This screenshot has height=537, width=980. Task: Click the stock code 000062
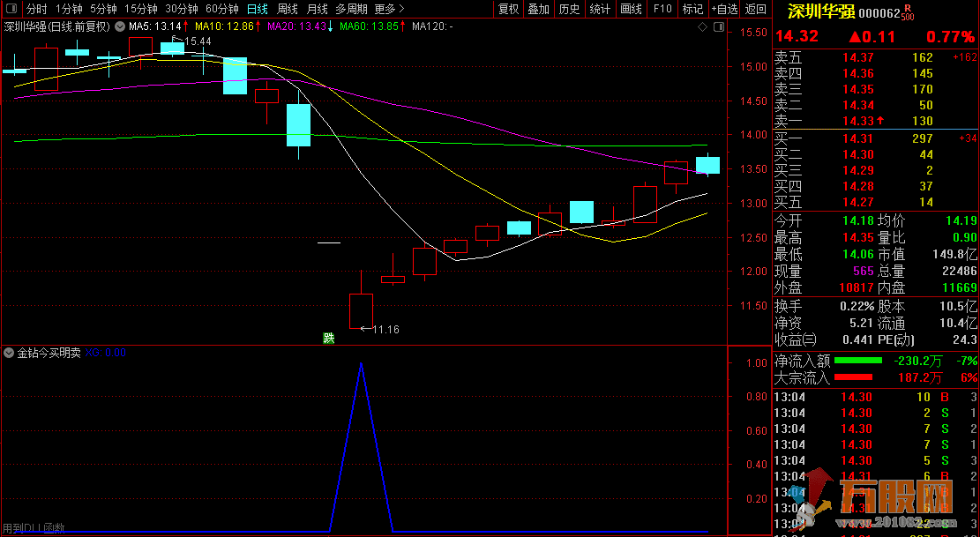(879, 13)
